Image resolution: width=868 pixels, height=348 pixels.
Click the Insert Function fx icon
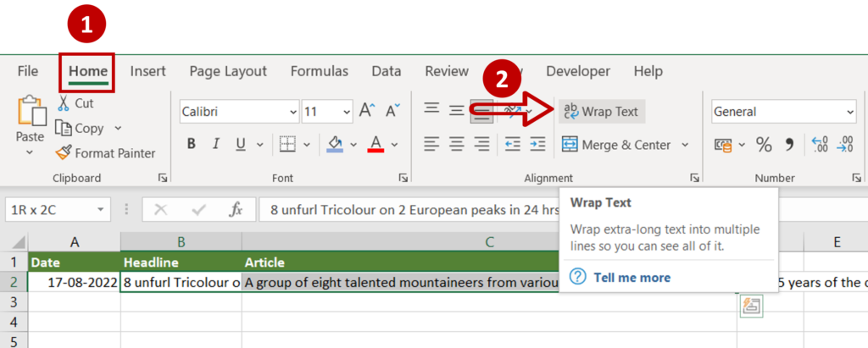click(236, 210)
